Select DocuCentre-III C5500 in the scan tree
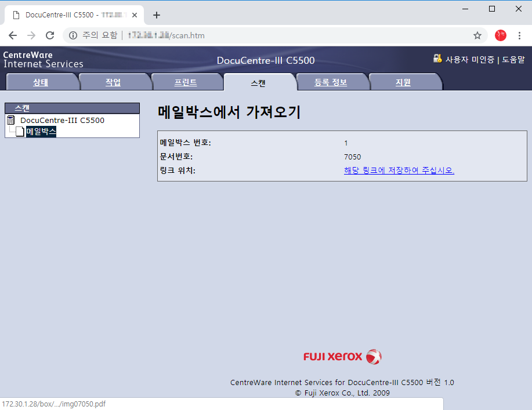This screenshot has width=532, height=410. pos(63,120)
